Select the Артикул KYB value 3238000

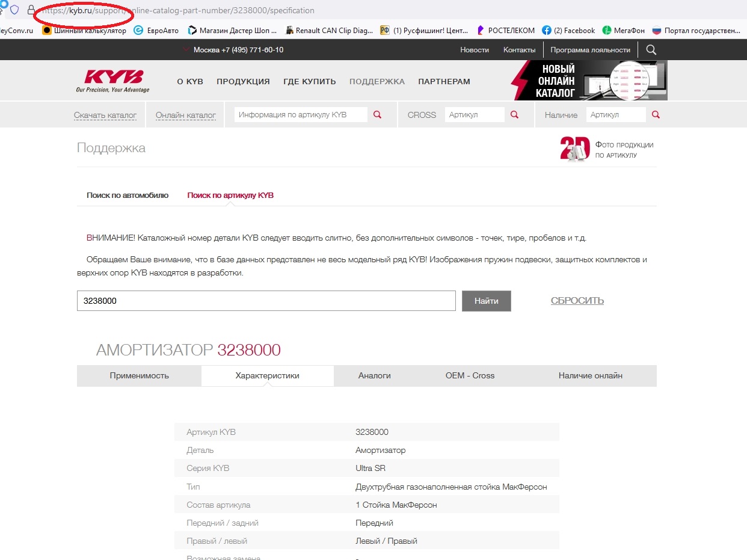click(372, 432)
